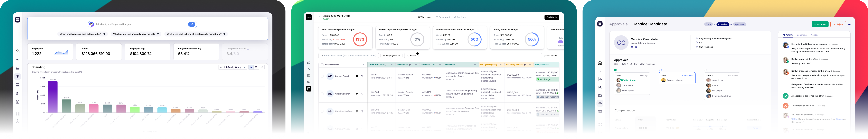868x139 pixels.
Task: Switch spending view to bar chart
Action: tap(251, 67)
